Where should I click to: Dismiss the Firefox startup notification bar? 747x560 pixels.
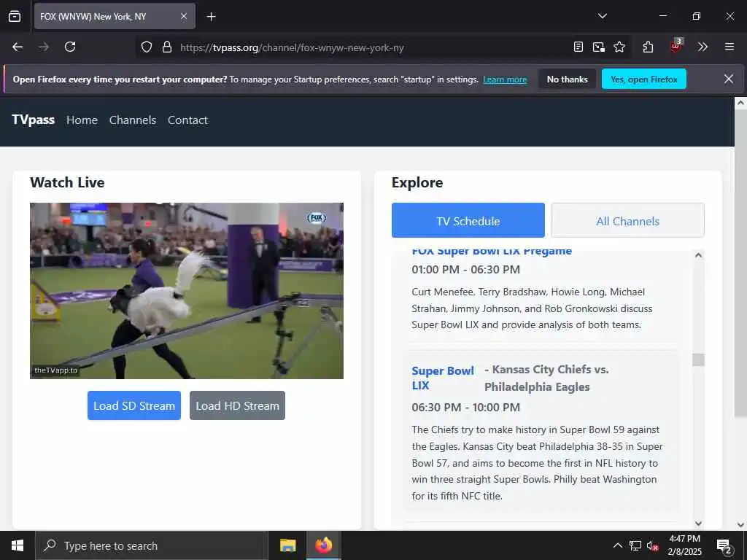click(729, 79)
